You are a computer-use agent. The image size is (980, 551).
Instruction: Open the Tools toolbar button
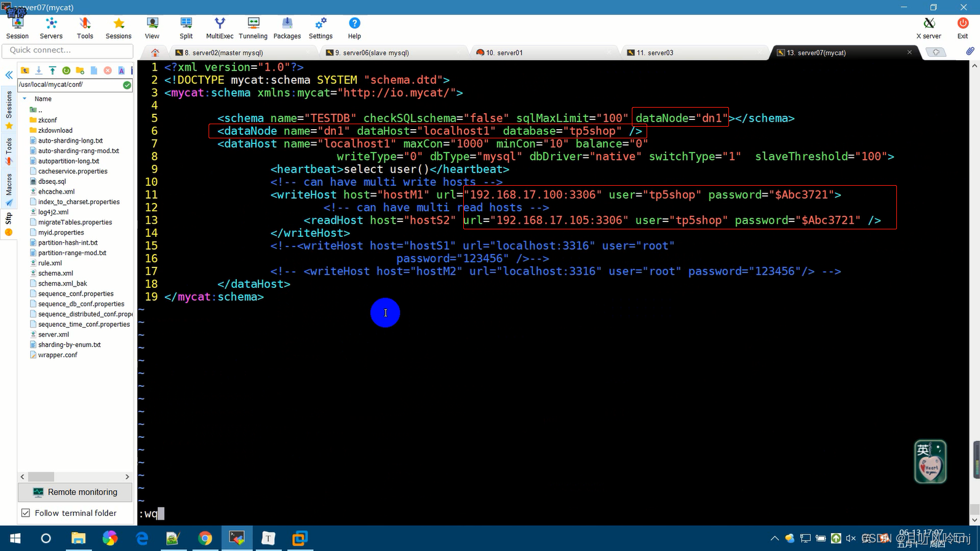pyautogui.click(x=85, y=28)
